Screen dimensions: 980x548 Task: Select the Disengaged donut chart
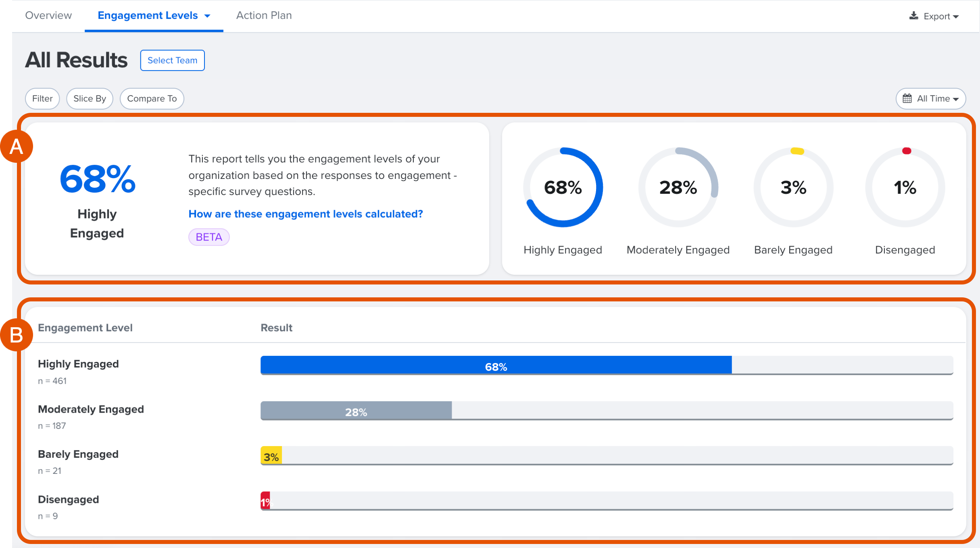point(905,187)
